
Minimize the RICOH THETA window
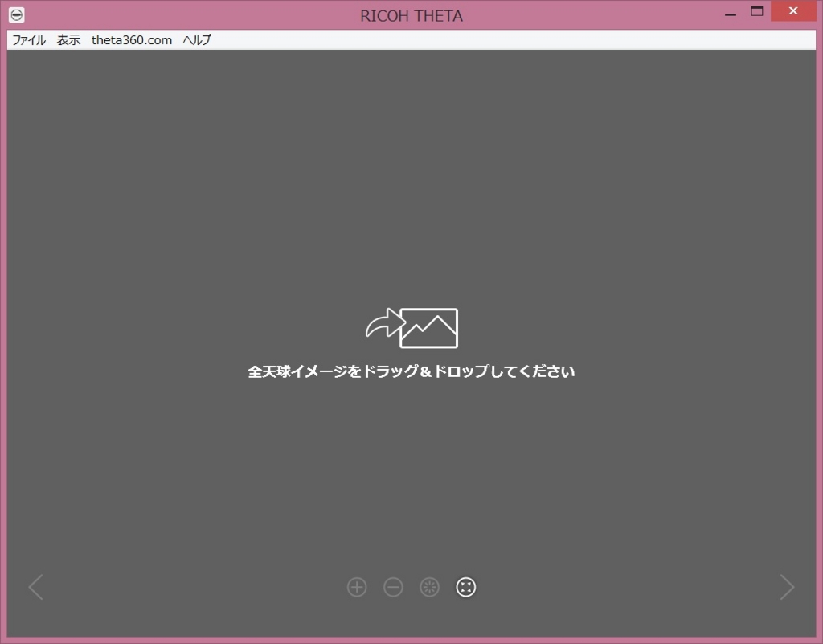[730, 13]
